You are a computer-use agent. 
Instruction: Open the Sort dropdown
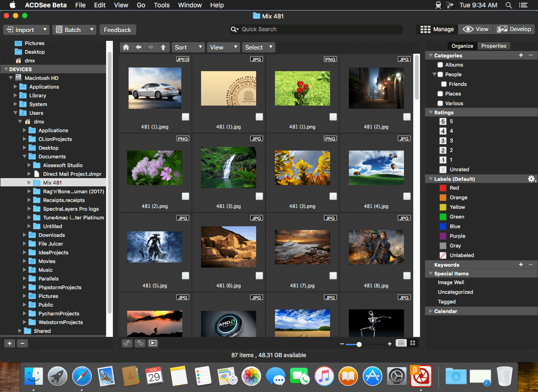tap(189, 47)
